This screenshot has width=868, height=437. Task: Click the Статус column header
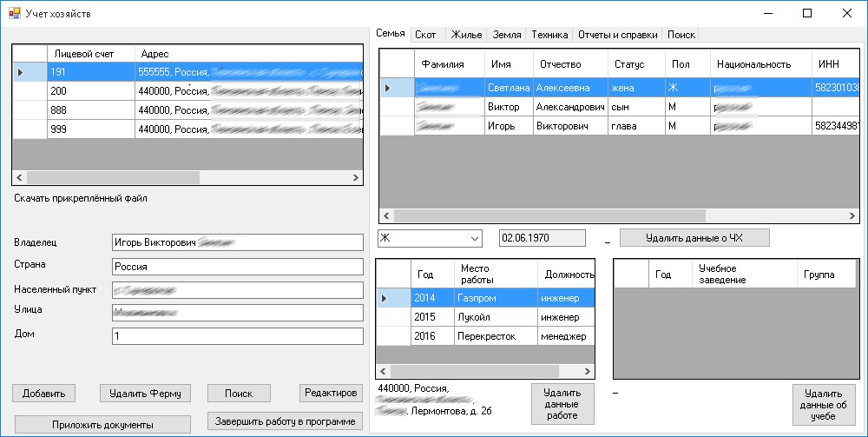pos(636,64)
